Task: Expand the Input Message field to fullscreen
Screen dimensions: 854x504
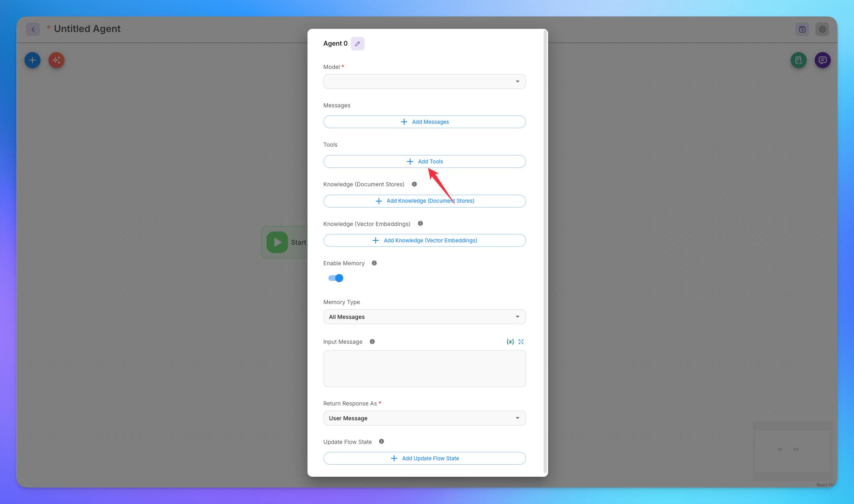Action: click(521, 342)
